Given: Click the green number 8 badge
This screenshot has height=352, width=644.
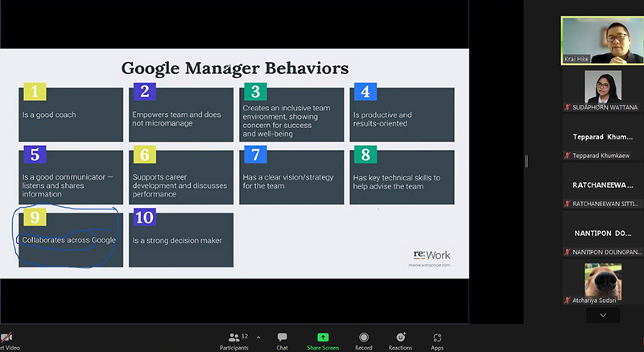Looking at the screenshot, I should [365, 155].
